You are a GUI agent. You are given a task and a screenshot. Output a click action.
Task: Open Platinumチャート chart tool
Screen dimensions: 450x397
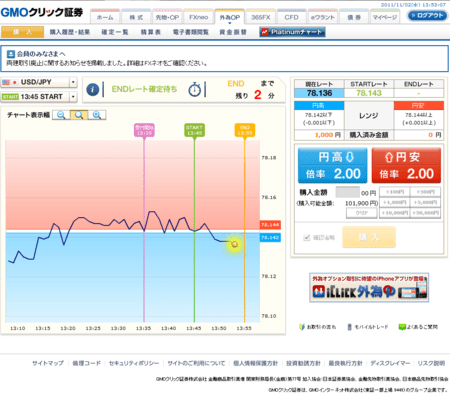pos(292,32)
